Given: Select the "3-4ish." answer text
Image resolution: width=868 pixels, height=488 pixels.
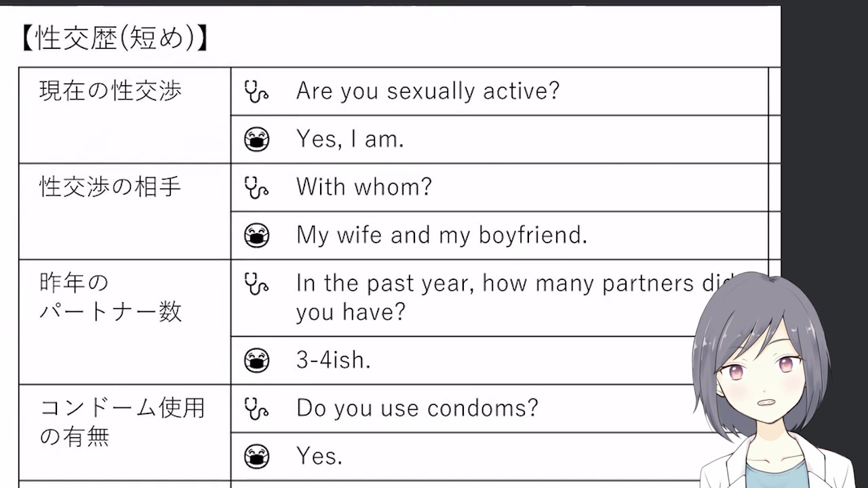Looking at the screenshot, I should click(x=333, y=360).
